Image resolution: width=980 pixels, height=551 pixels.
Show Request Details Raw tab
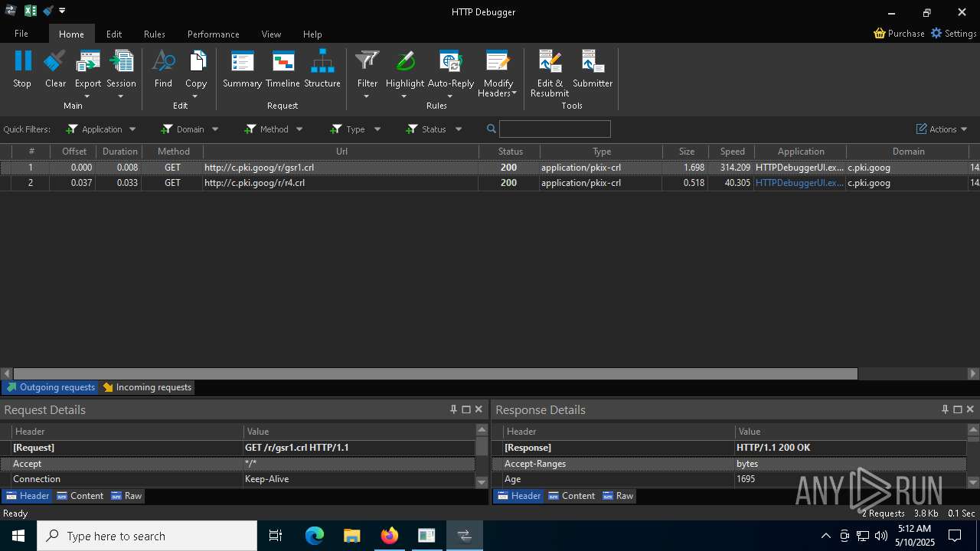(126, 496)
